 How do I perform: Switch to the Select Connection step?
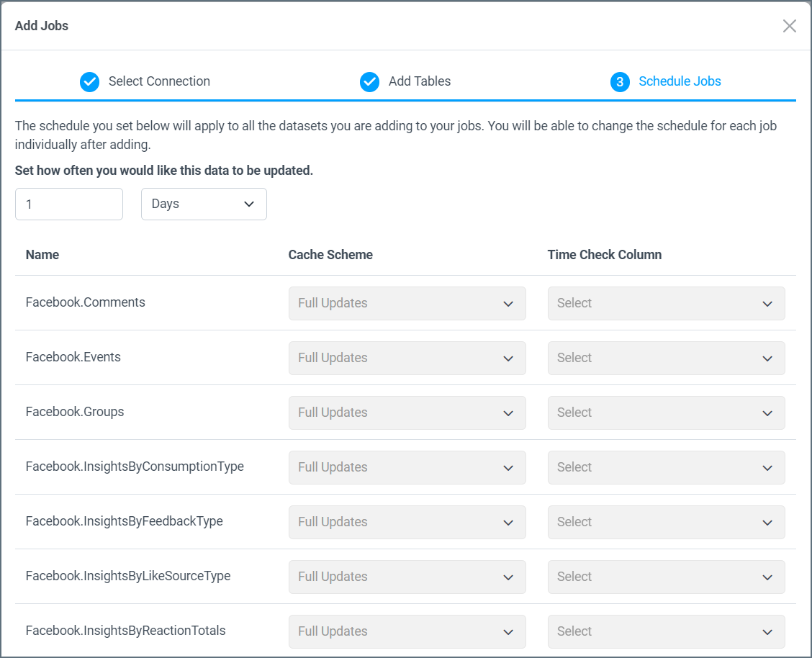click(159, 81)
